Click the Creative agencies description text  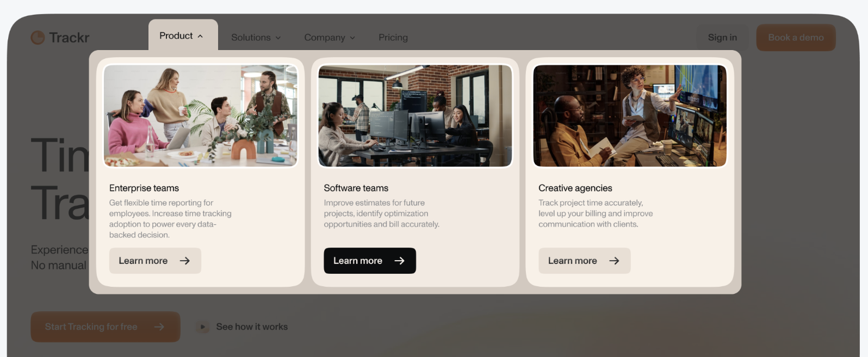(596, 213)
